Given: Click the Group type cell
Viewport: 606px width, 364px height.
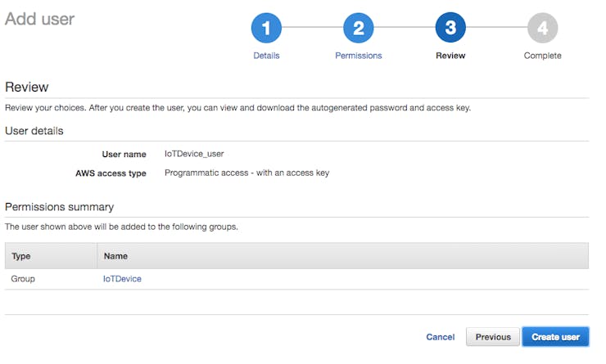Looking at the screenshot, I should pos(23,279).
